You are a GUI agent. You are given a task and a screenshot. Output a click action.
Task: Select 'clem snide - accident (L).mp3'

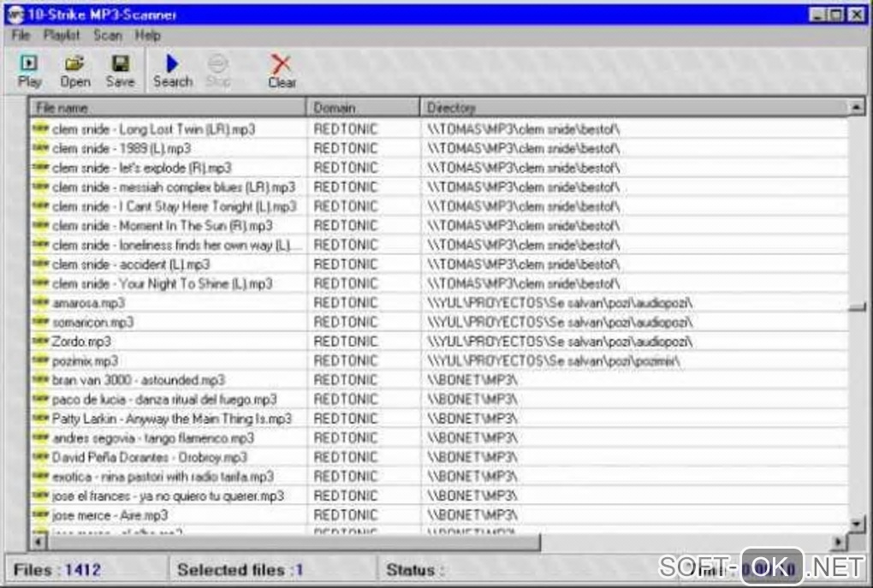click(131, 264)
